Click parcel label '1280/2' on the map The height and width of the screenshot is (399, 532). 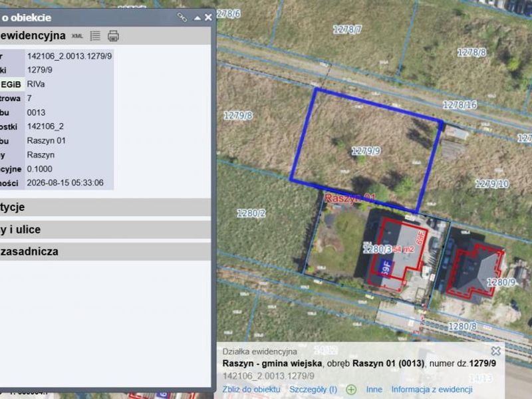click(x=251, y=213)
